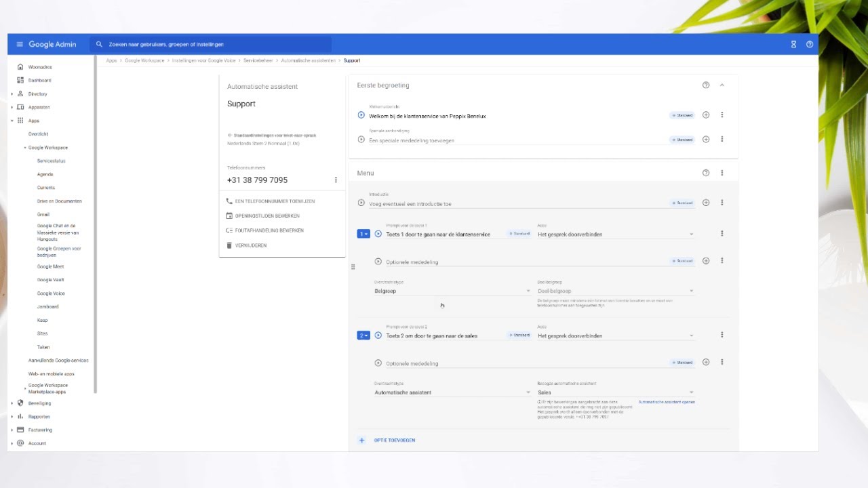This screenshot has height=488, width=868.
Task: Expand the Directory sidebar item
Action: click(x=12, y=94)
